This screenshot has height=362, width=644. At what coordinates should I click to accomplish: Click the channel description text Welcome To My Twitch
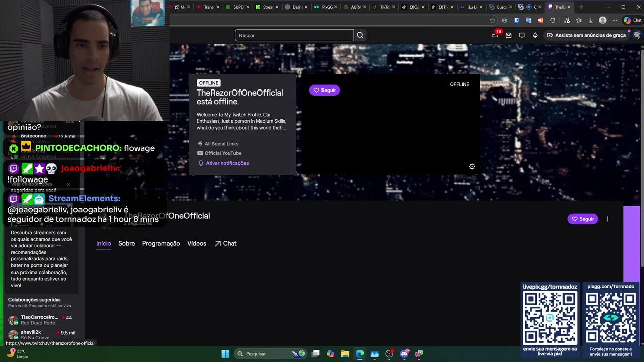coord(242,121)
